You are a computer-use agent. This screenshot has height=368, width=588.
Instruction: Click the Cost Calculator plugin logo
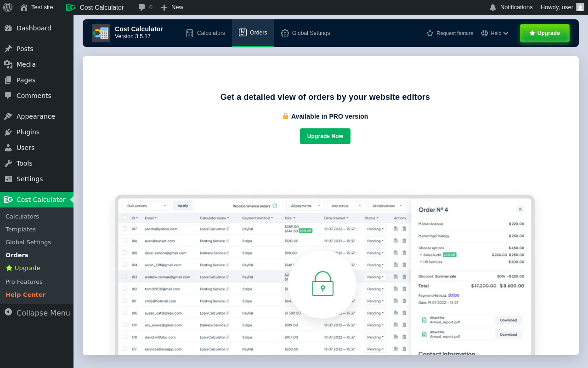click(101, 33)
